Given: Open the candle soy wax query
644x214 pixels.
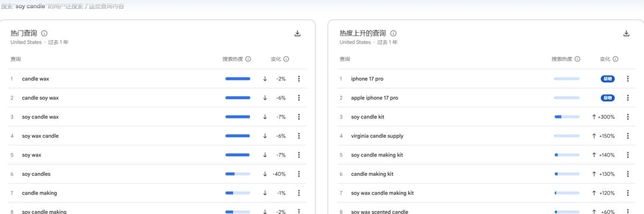Looking at the screenshot, I should (x=40, y=98).
